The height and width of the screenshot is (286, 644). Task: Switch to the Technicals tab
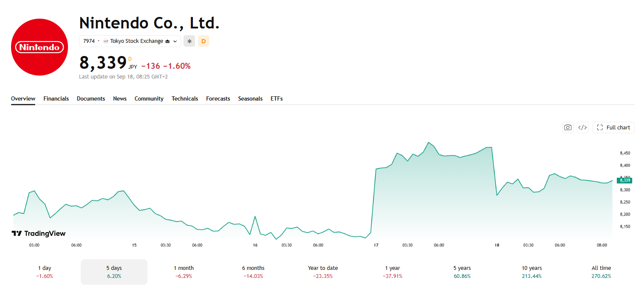tap(185, 98)
